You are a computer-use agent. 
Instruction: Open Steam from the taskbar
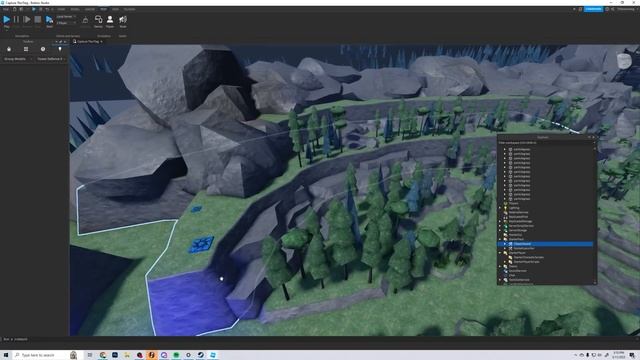tap(200, 355)
